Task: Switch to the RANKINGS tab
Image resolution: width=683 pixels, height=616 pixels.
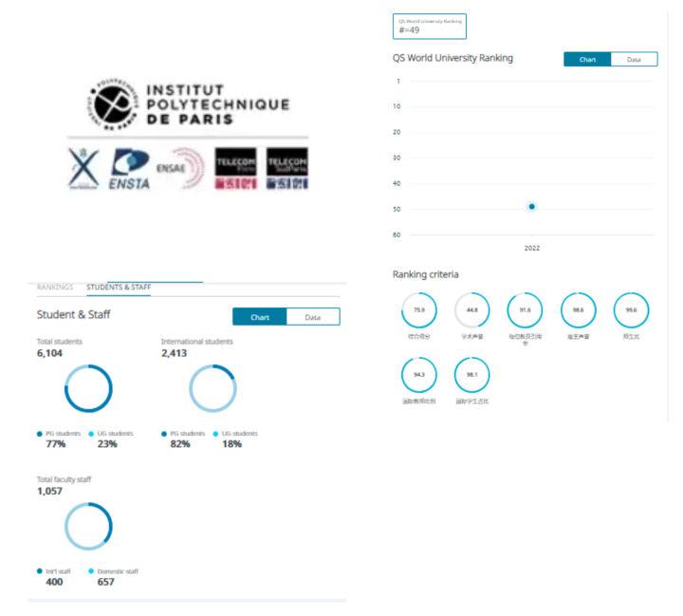Action: [x=55, y=287]
